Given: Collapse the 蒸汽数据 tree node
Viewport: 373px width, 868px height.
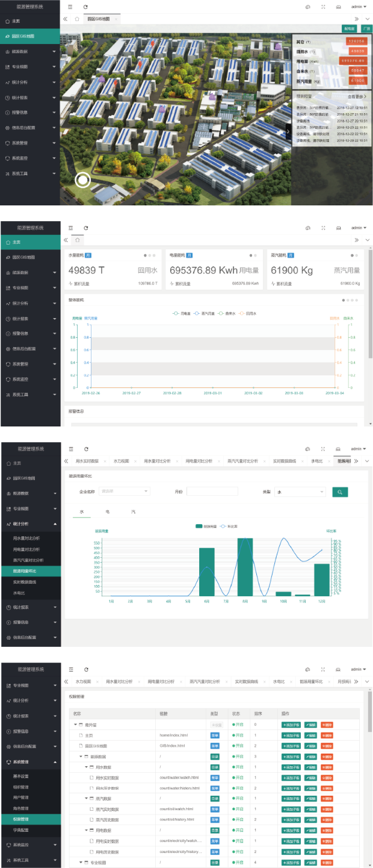Looking at the screenshot, I should [x=87, y=798].
